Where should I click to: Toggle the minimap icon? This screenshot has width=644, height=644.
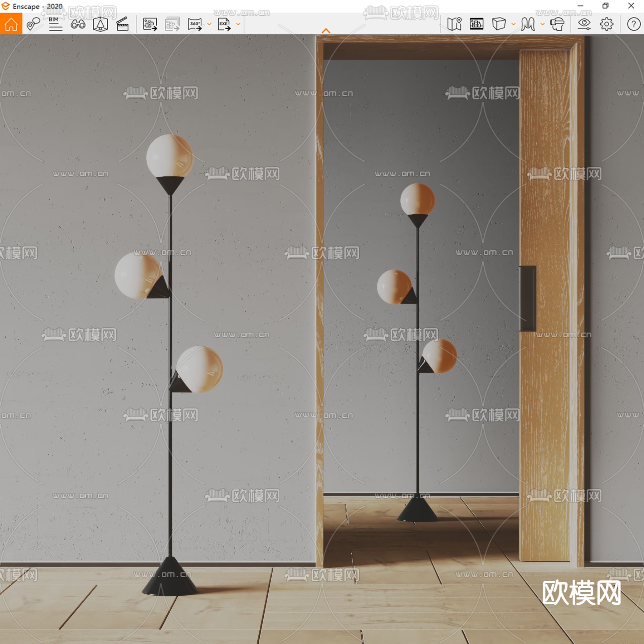454,24
